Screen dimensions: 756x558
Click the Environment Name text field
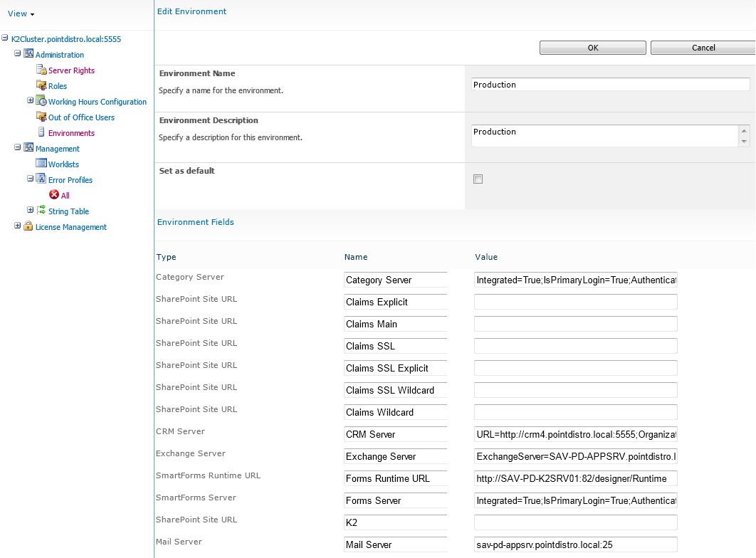[610, 85]
